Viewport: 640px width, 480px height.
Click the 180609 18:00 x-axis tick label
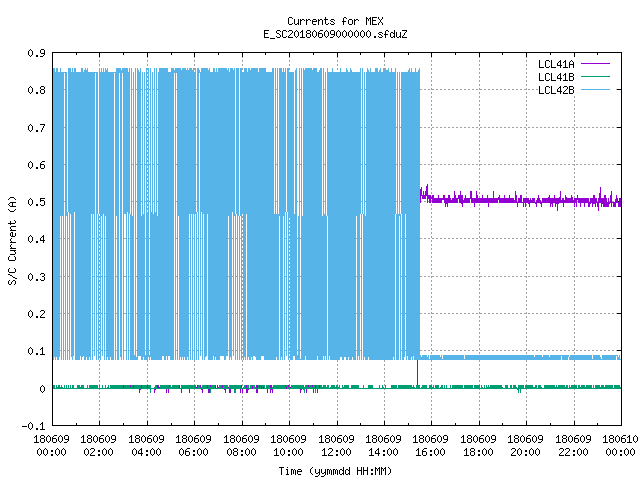click(478, 446)
